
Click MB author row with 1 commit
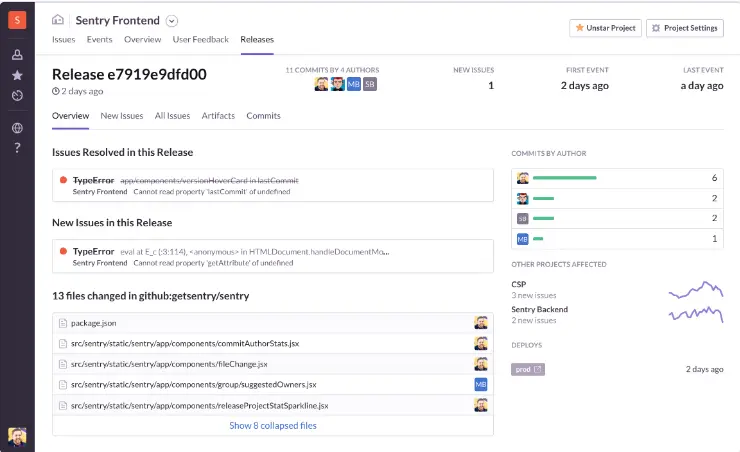tap(617, 239)
